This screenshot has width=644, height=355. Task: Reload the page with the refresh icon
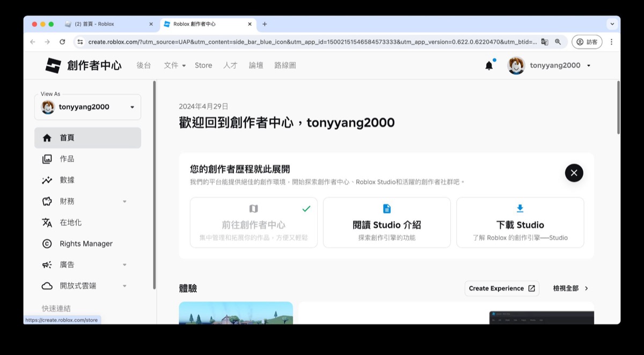pos(62,42)
